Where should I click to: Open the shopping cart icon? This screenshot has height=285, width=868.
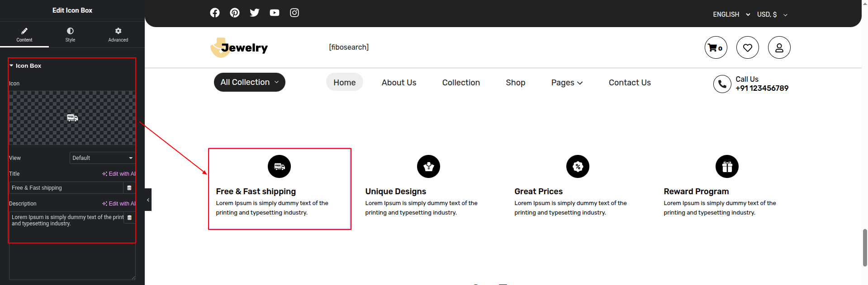click(716, 47)
